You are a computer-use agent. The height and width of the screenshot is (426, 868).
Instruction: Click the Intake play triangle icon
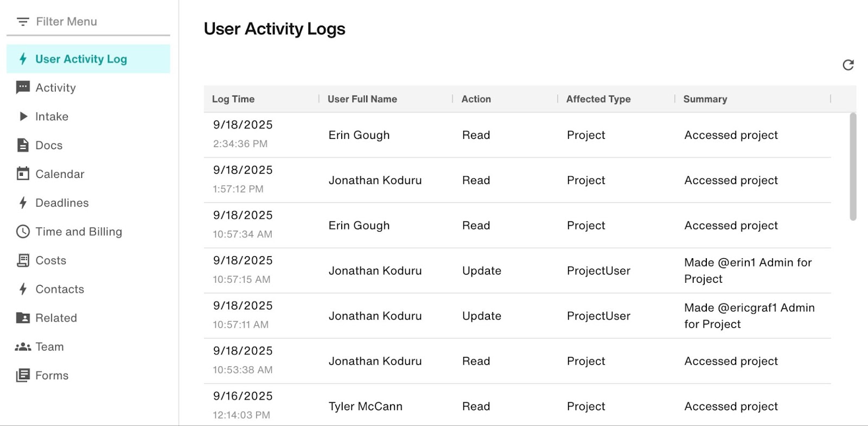(x=22, y=116)
